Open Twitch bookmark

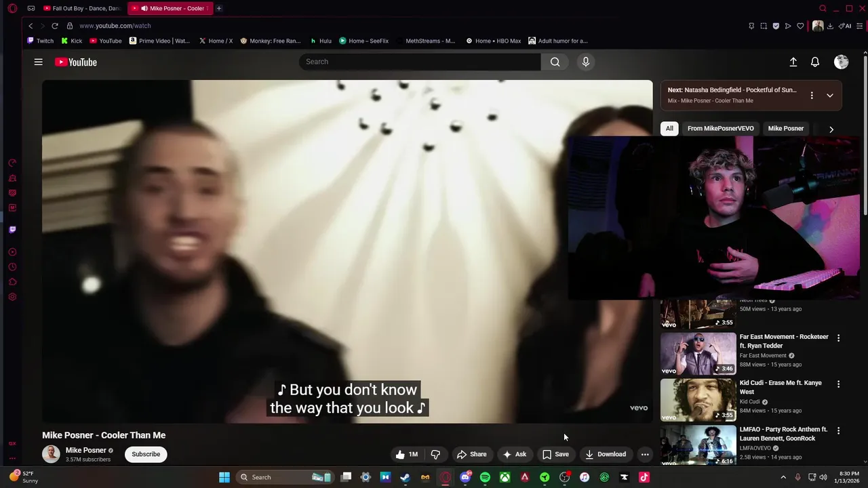40,41
